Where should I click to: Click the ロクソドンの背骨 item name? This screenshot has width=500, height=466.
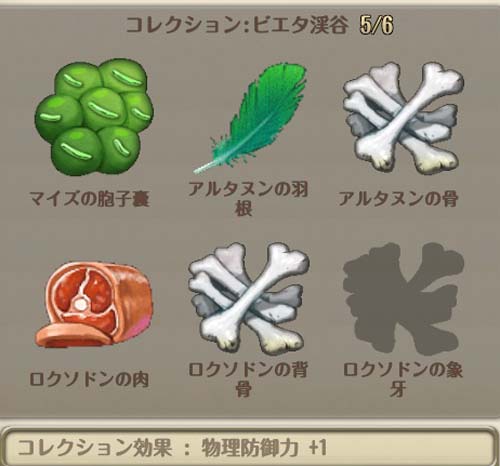pos(248,379)
